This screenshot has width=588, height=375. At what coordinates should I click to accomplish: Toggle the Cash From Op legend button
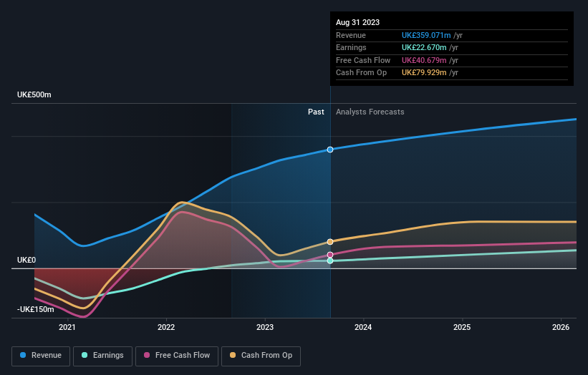(261, 356)
